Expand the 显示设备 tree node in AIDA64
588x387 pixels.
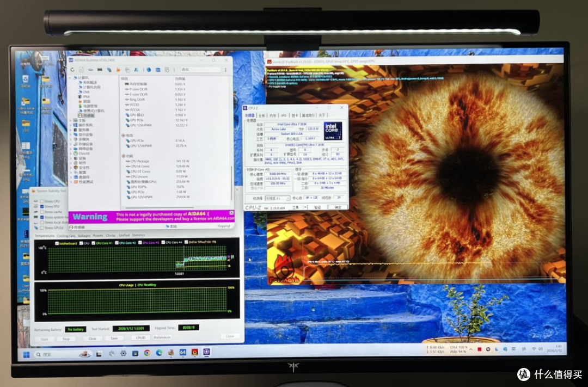[x=71, y=134]
